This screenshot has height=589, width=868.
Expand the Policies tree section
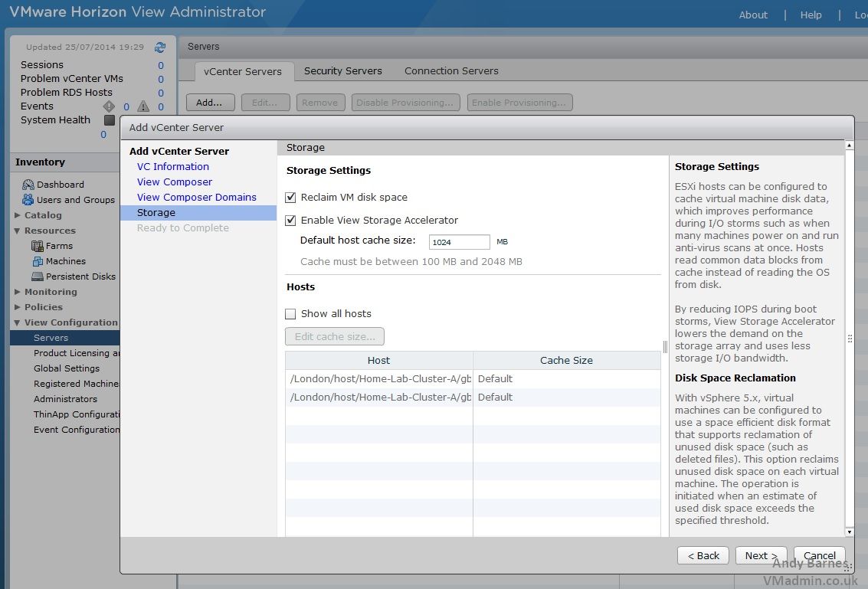(x=17, y=307)
